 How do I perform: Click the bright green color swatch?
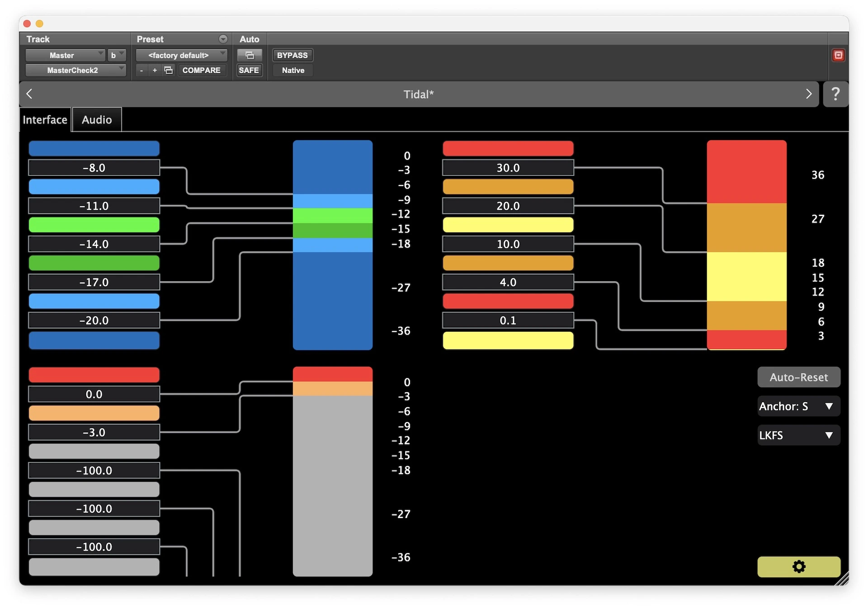coord(94,225)
